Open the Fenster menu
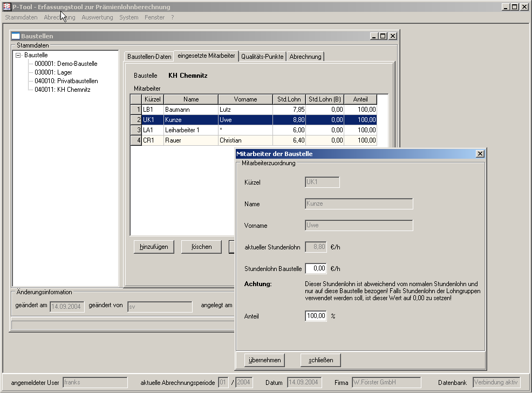The height and width of the screenshot is (393, 532). 154,17
